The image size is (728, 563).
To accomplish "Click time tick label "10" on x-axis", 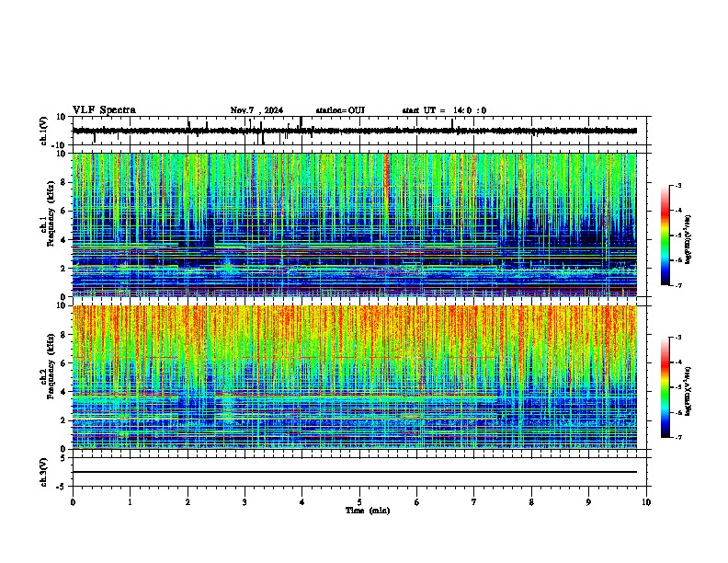I will pyautogui.click(x=646, y=502).
